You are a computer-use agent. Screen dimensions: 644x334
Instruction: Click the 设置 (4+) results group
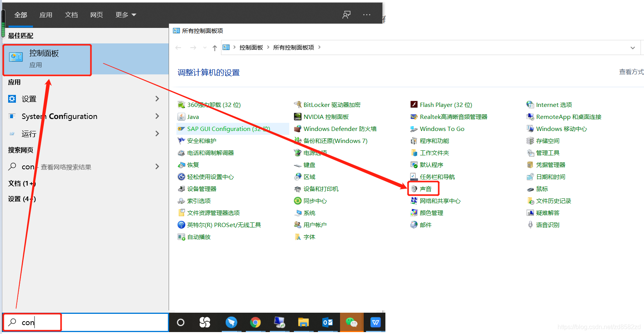22,199
